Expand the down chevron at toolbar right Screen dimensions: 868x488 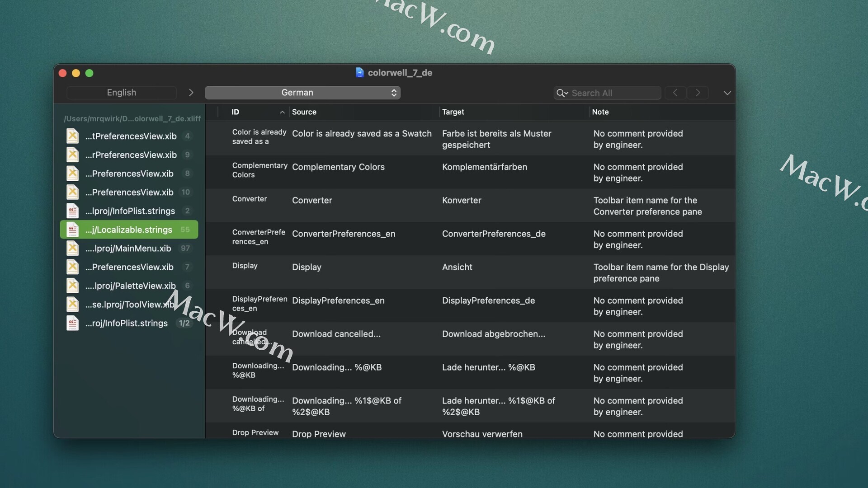(x=727, y=93)
